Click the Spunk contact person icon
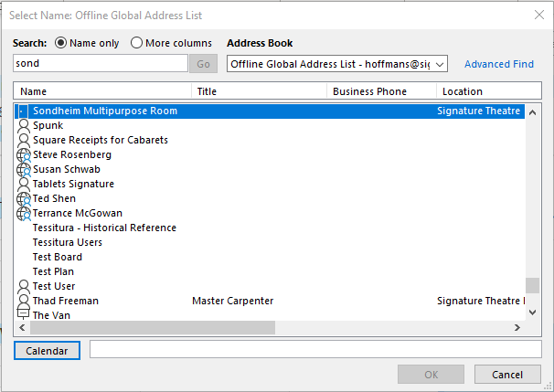This screenshot has width=554, height=392. 24,126
